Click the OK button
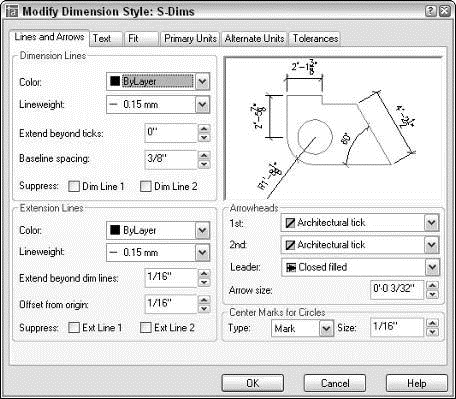 click(x=253, y=383)
